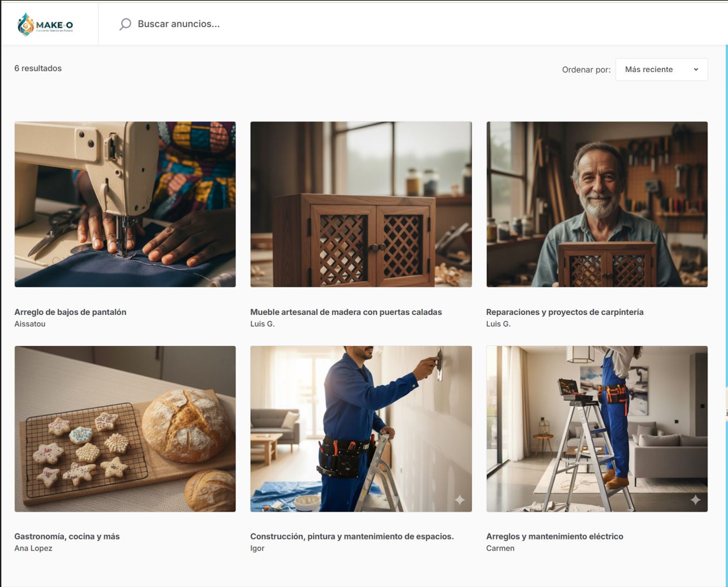Image resolution: width=728 pixels, height=587 pixels.
Task: Open 'Reparaciones y proyectos de carpintería' title
Action: pyautogui.click(x=564, y=312)
